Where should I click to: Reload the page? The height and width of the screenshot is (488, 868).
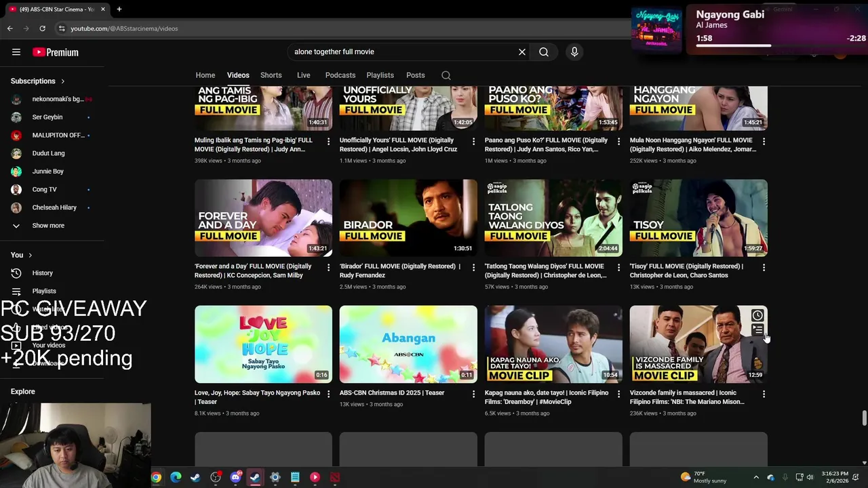pos(42,28)
